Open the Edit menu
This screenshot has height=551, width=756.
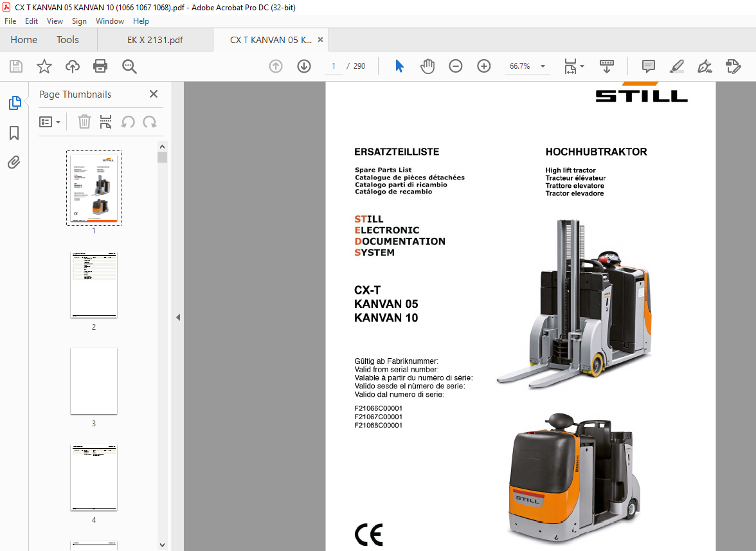pyautogui.click(x=32, y=21)
